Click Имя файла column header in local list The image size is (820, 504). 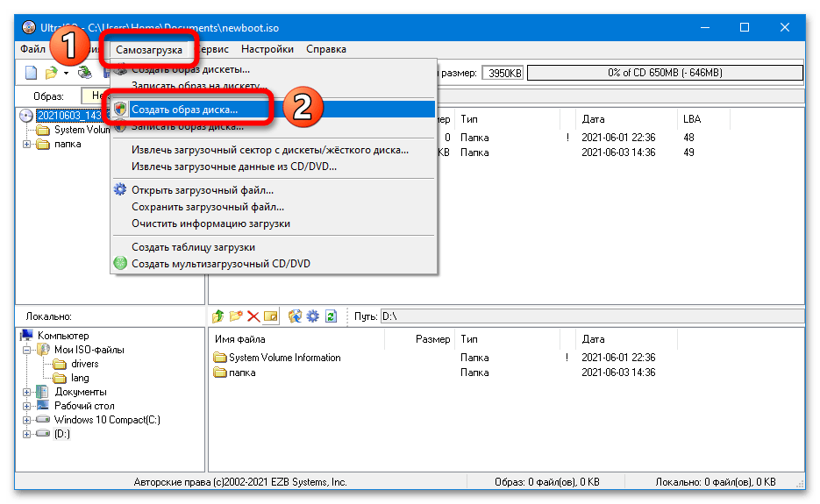pyautogui.click(x=296, y=339)
